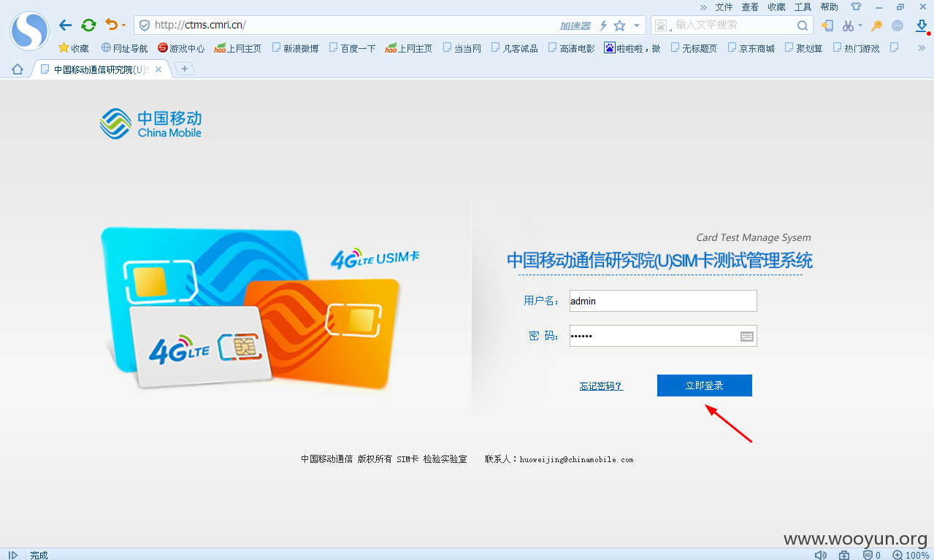Click the Sogou browser logo avatar
Screen dimensions: 934x560
tap(29, 31)
